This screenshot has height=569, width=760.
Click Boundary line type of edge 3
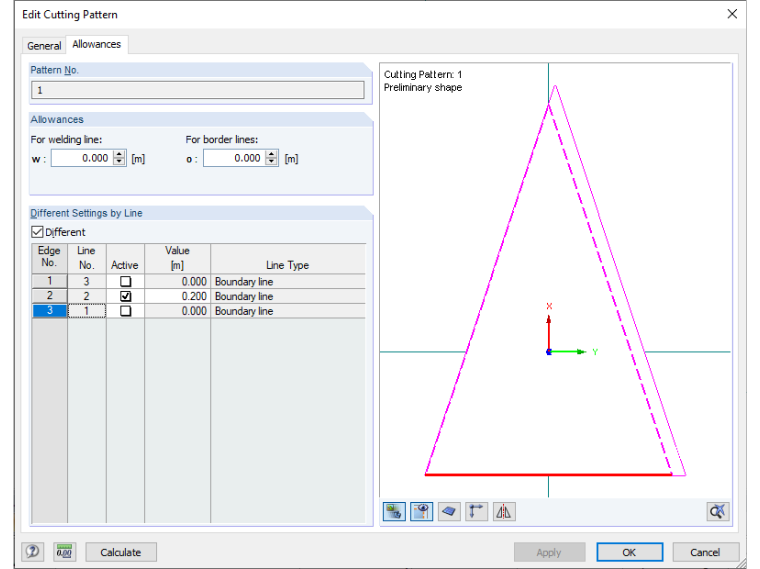click(287, 311)
